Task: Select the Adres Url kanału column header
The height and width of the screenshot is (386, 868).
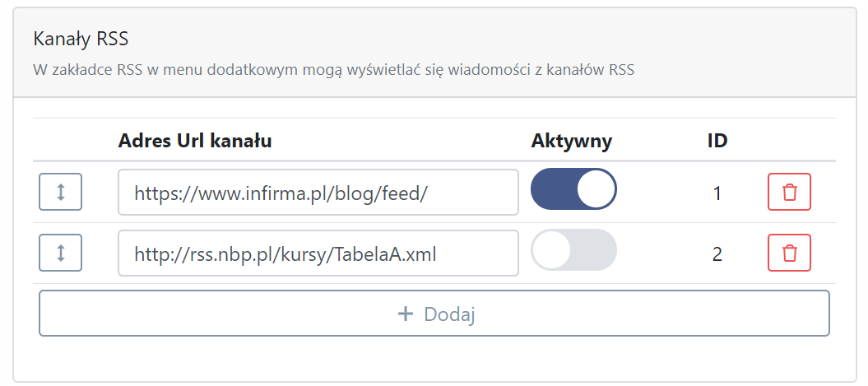Action: coord(195,142)
